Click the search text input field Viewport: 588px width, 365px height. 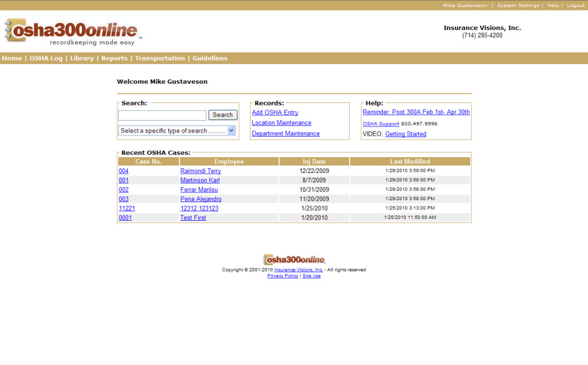point(162,115)
